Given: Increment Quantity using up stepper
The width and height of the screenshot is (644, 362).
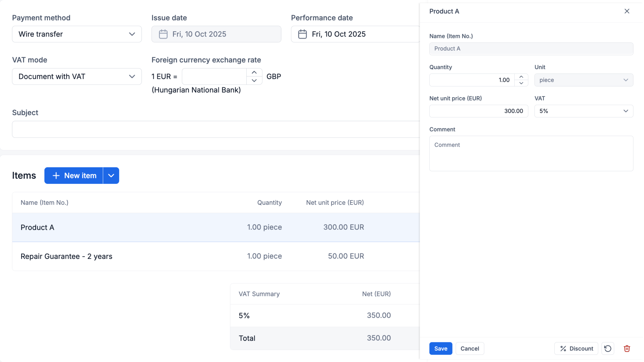Looking at the screenshot, I should click(521, 77).
